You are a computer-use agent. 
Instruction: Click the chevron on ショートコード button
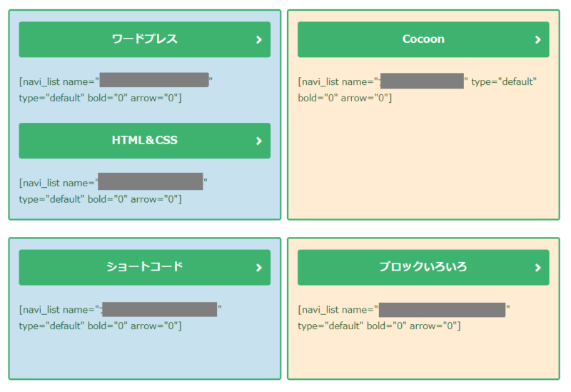coord(258,268)
